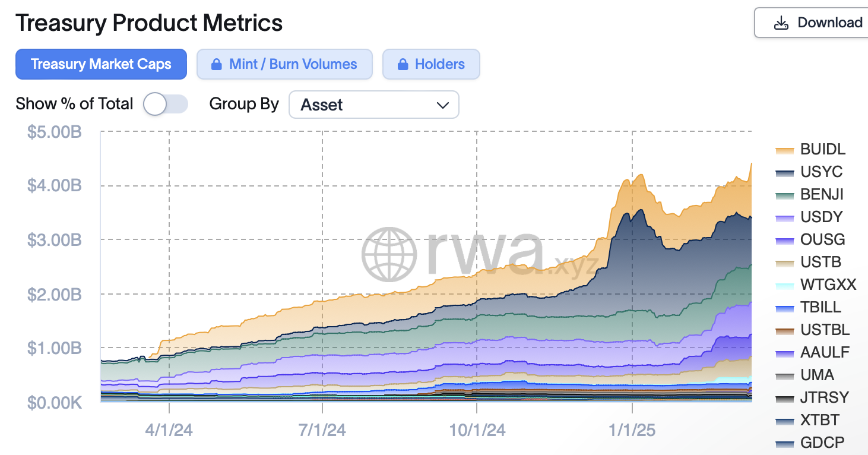Switch to Mint / Burn Volumes tab
Screen dimensions: 868x455
click(284, 64)
